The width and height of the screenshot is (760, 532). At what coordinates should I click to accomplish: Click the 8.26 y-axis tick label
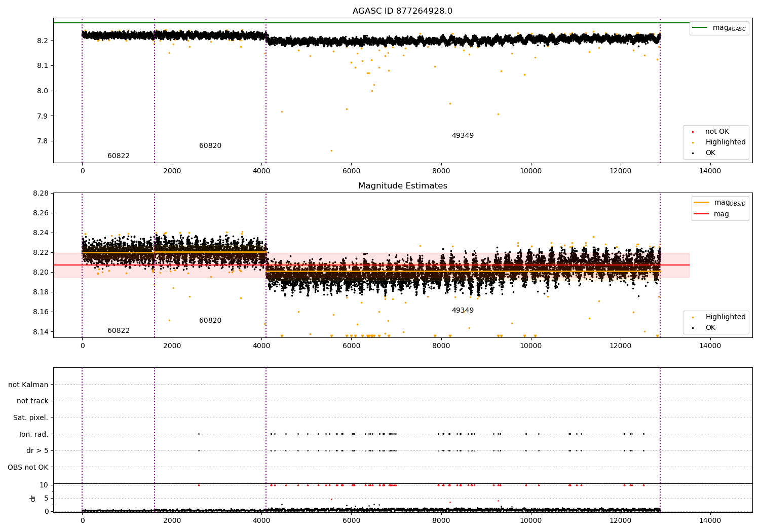[40, 213]
